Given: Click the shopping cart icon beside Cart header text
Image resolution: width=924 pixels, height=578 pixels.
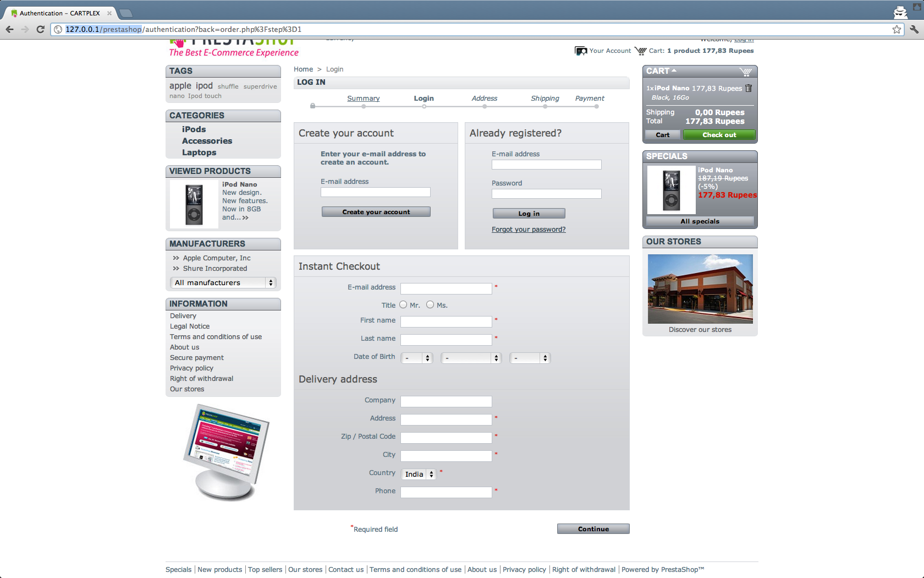Looking at the screenshot, I should (640, 51).
